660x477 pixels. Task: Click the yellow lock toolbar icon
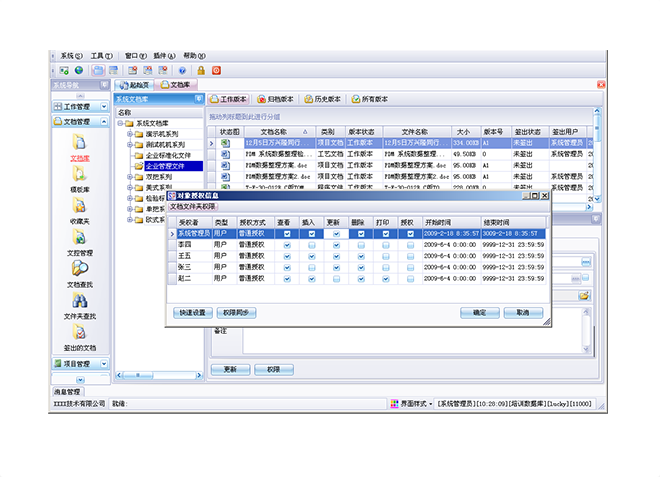200,71
